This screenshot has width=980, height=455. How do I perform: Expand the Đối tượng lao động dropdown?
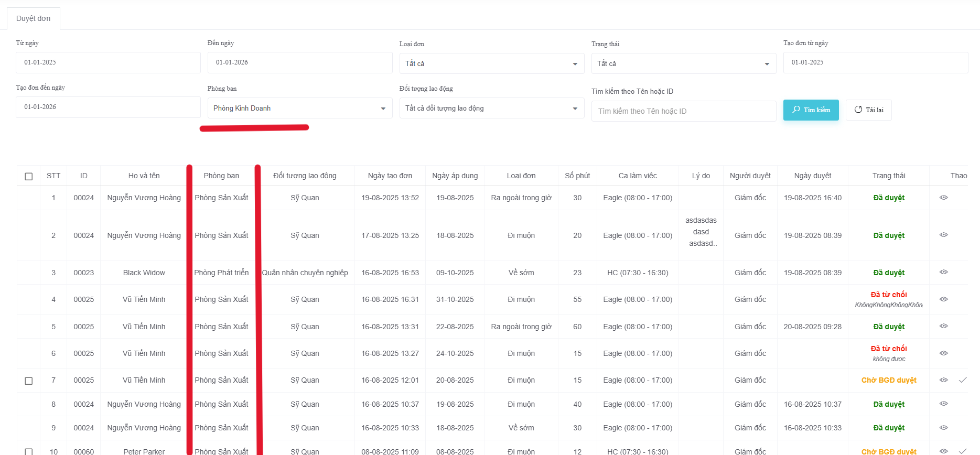click(x=491, y=109)
